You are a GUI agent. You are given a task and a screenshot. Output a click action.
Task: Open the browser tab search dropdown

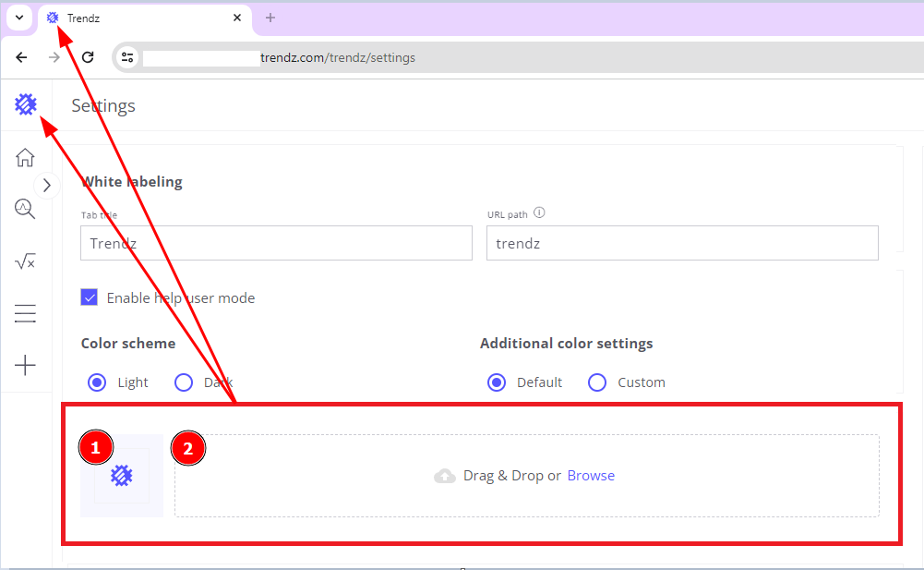pyautogui.click(x=19, y=18)
